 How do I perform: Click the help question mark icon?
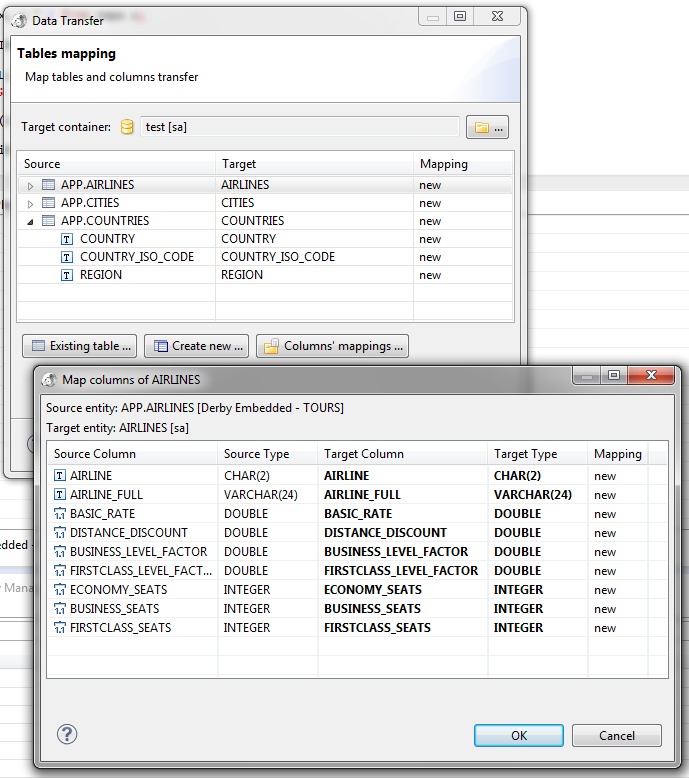(67, 735)
